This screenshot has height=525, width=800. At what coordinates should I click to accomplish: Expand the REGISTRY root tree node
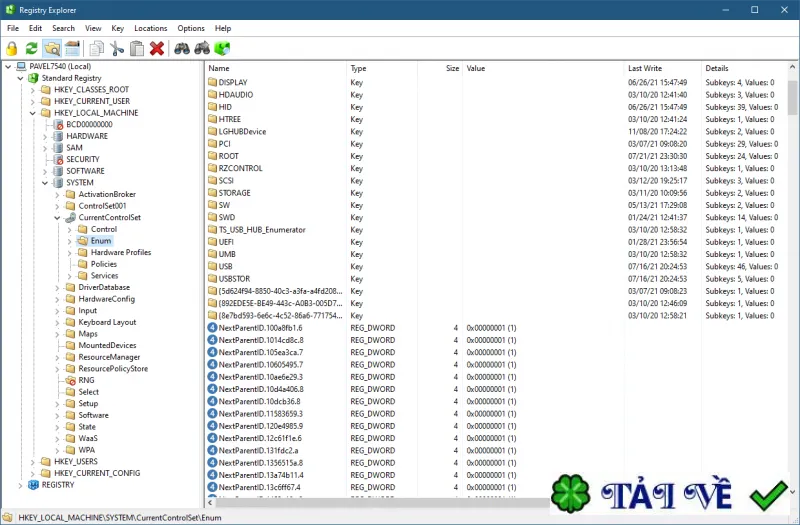click(20, 485)
